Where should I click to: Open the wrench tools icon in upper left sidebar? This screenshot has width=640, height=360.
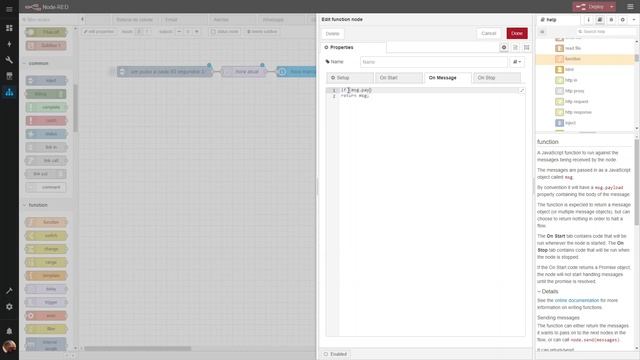[x=9, y=60]
